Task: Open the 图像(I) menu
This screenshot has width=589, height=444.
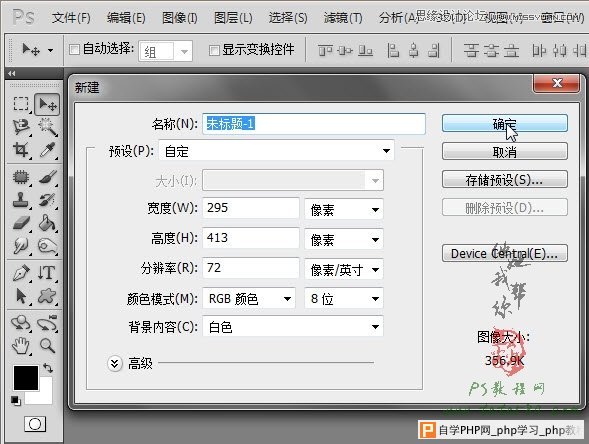Action: pyautogui.click(x=180, y=17)
